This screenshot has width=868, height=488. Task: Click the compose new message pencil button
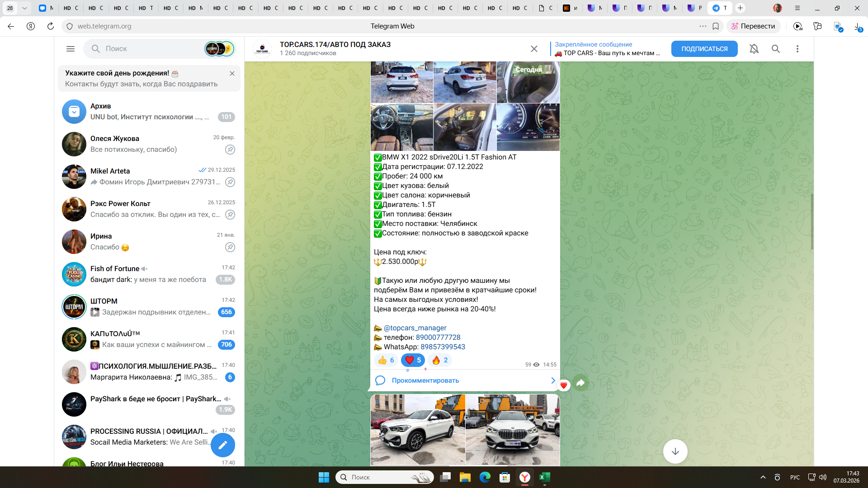(223, 446)
